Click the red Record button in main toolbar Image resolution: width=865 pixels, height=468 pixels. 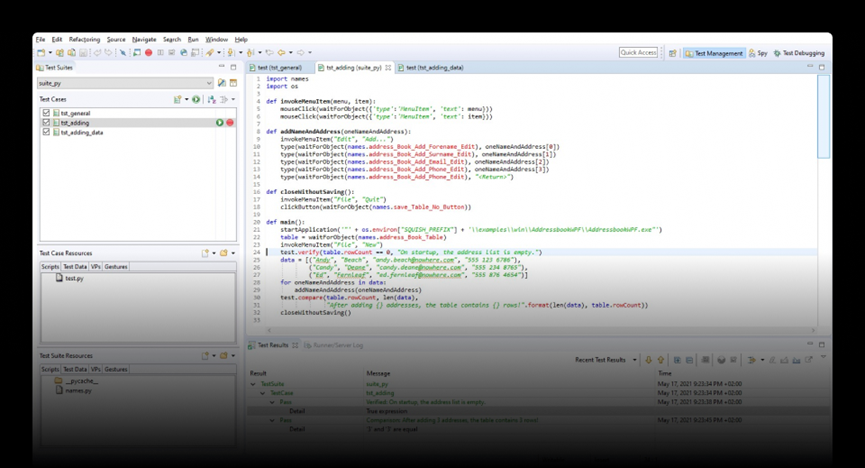tap(148, 53)
